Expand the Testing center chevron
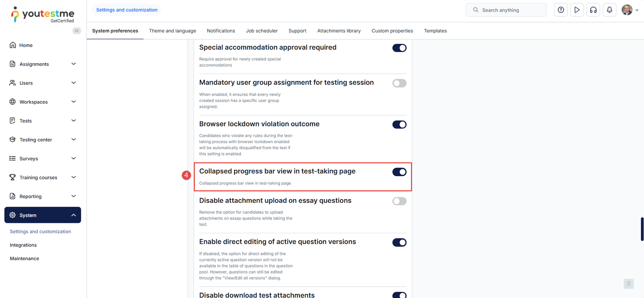Viewport: 644px width, 298px height. (74, 140)
